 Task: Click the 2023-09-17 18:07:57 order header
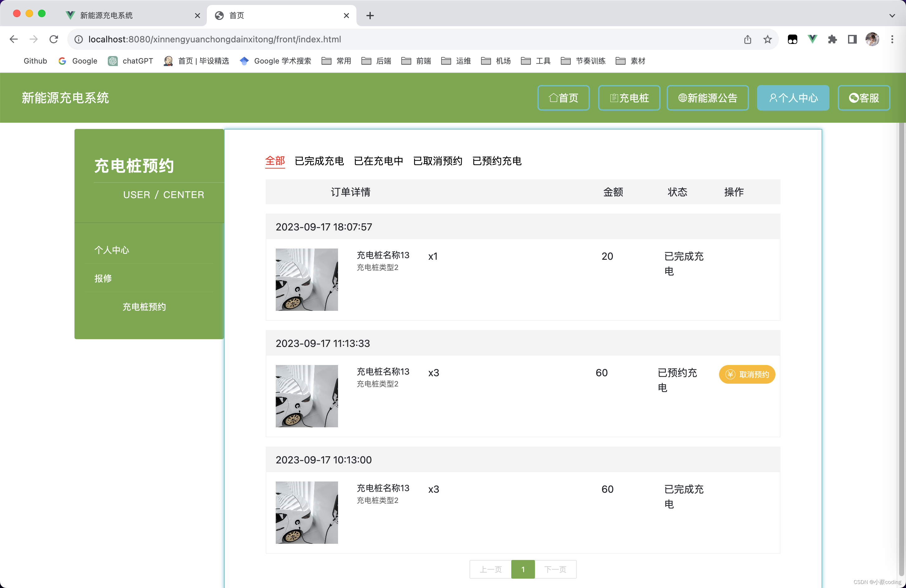(523, 227)
